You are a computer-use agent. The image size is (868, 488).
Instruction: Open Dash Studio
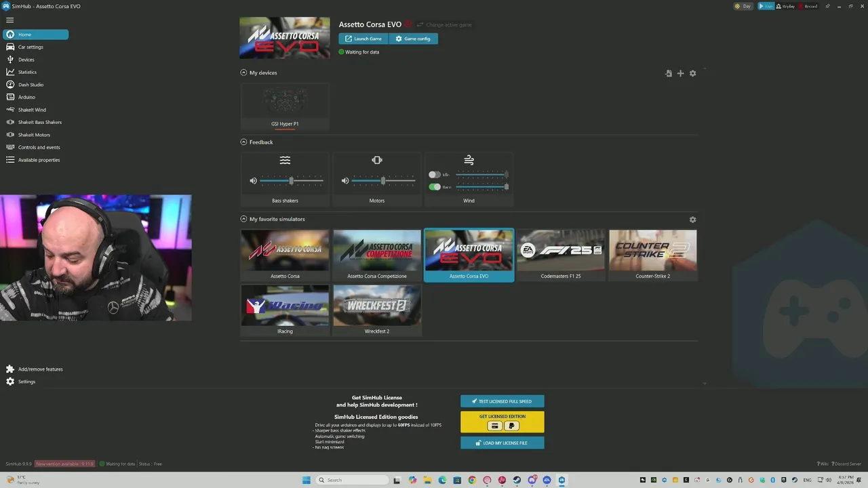31,85
